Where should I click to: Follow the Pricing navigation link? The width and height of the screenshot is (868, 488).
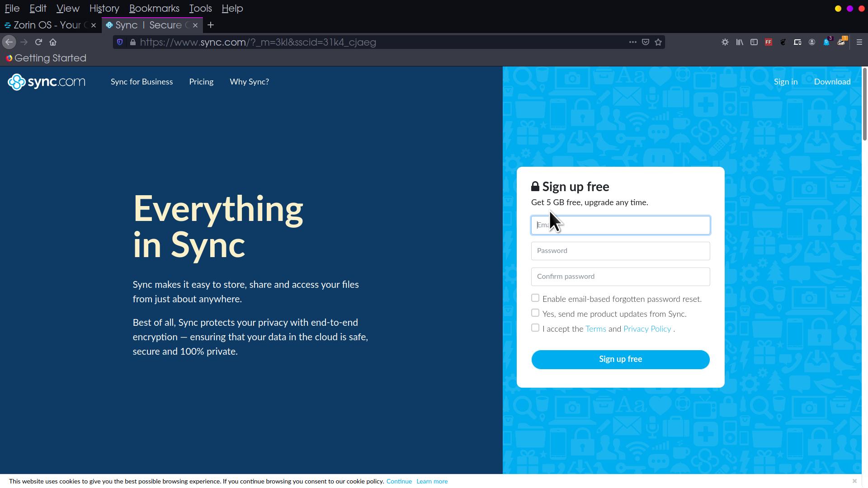click(x=201, y=82)
